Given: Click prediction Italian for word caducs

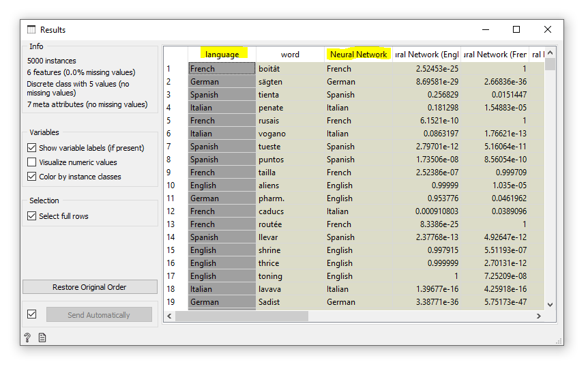Looking at the screenshot, I should tap(358, 211).
